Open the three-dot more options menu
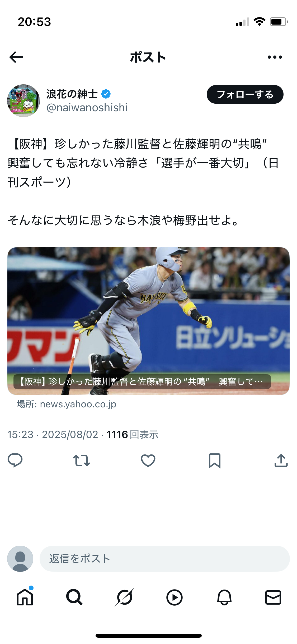This screenshot has height=644, width=297. (x=275, y=57)
